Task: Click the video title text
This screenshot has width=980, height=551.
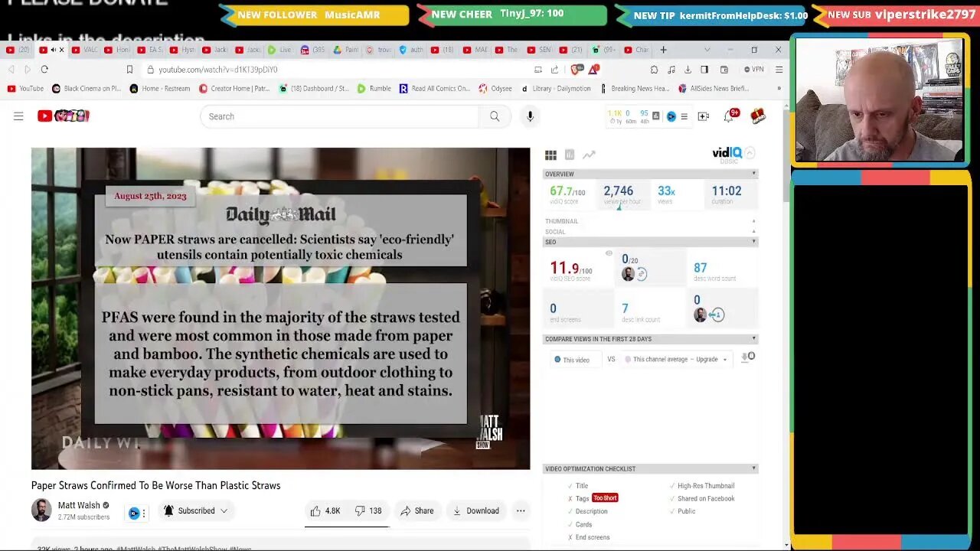Action: [155, 485]
